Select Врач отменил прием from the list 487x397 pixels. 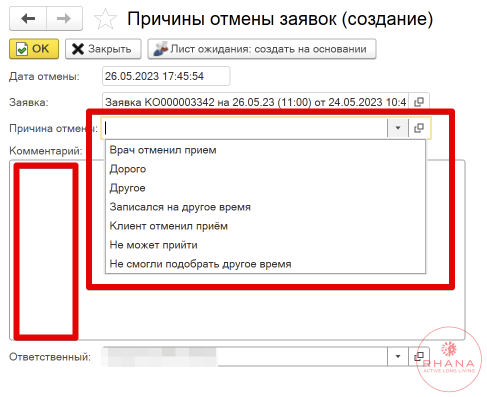265,150
